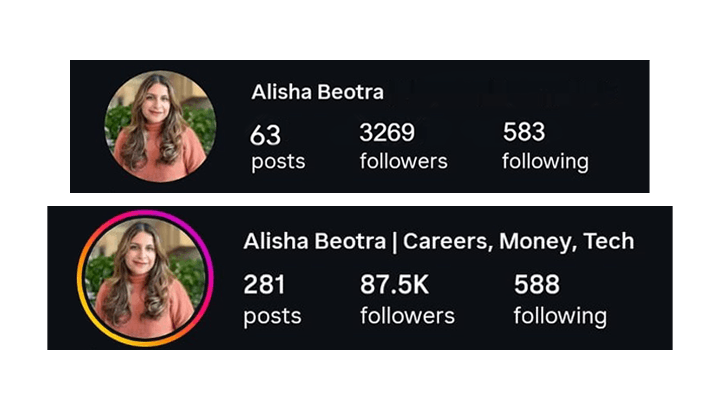Open the '87.5K' followers count
720x412 pixels.
[394, 284]
